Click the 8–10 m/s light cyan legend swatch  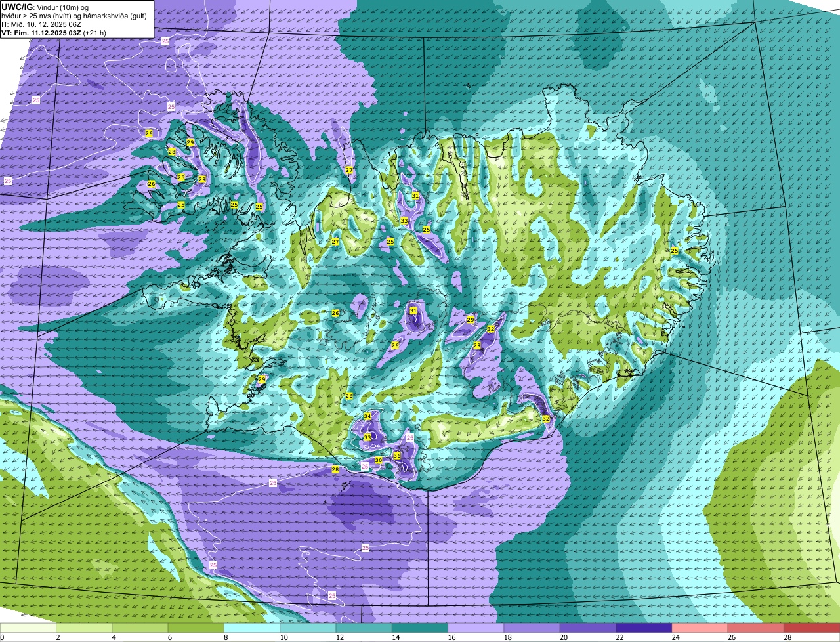tap(252, 628)
